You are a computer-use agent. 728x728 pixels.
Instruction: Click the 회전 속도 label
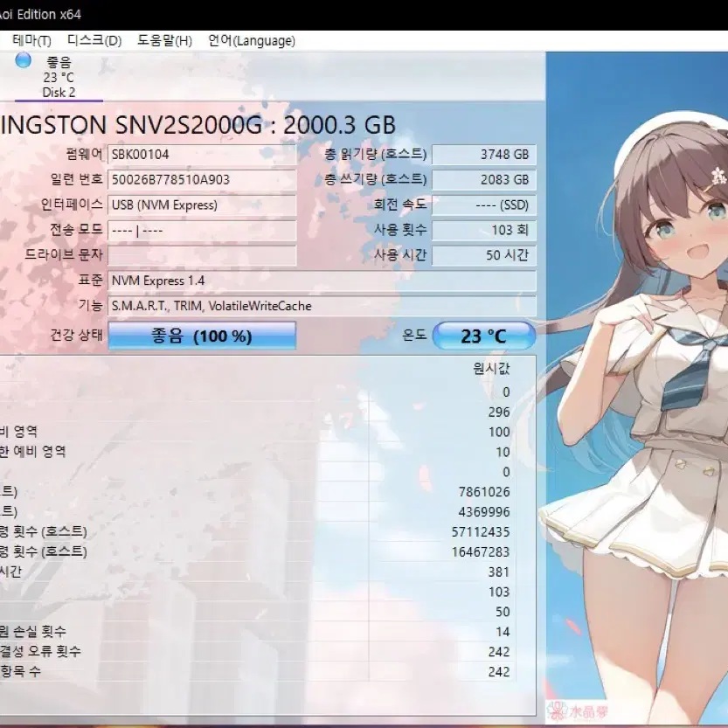point(400,205)
